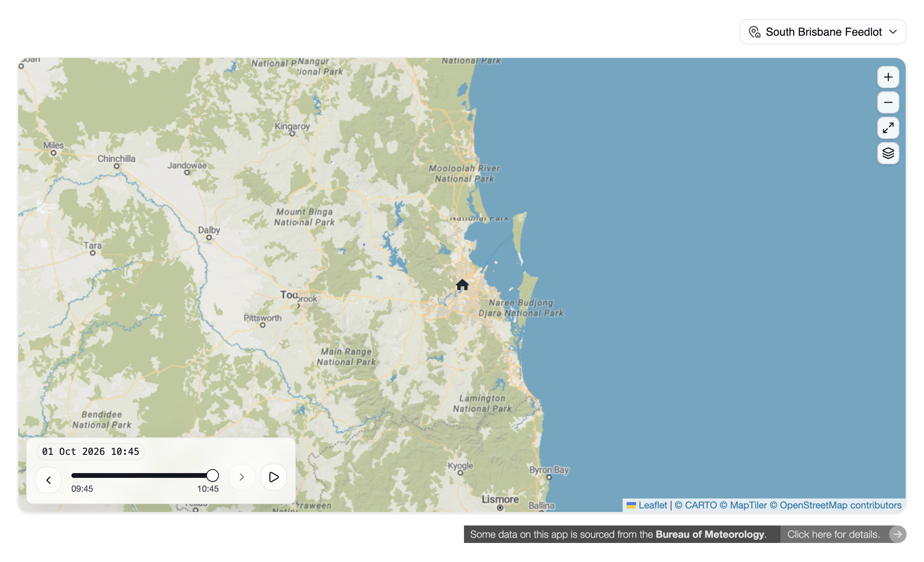Click 'Click here for details.' link
The height and width of the screenshot is (562, 924).
(x=834, y=534)
